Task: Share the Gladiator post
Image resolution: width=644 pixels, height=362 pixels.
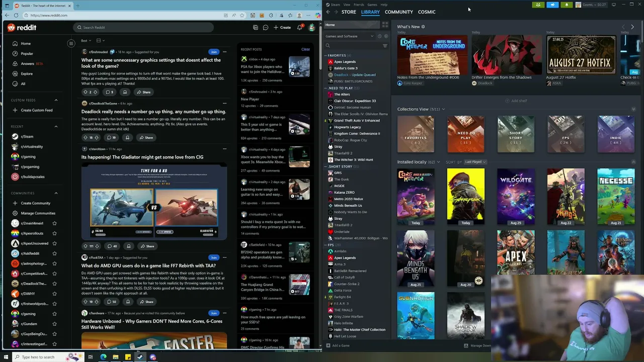Action: tap(146, 246)
